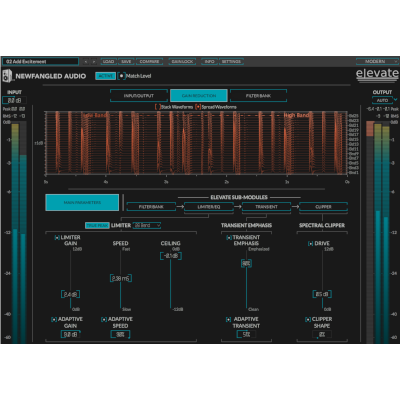Open the limiter band count dropdown

click(x=147, y=226)
